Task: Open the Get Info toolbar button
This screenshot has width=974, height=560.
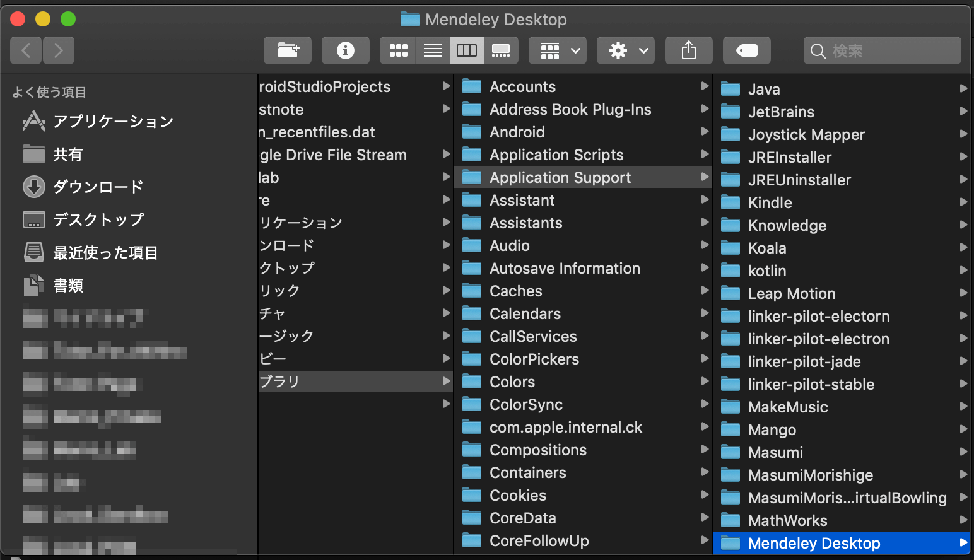Action: point(346,50)
